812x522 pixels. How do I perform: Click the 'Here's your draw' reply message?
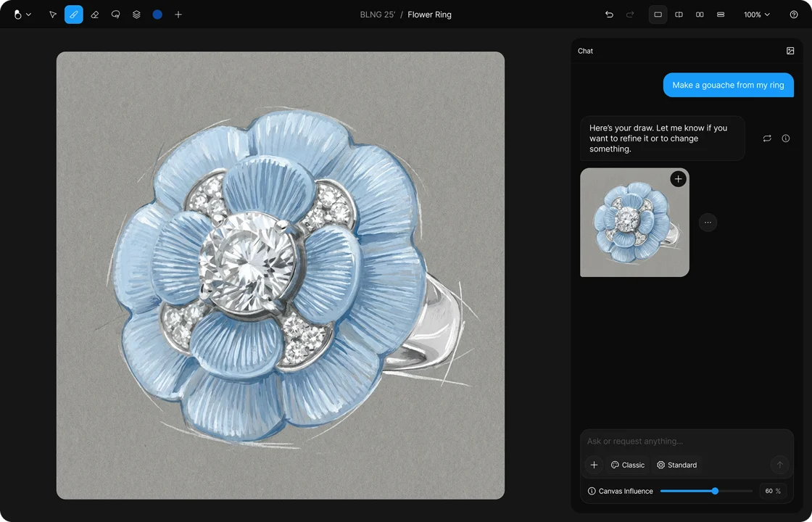[x=663, y=138]
